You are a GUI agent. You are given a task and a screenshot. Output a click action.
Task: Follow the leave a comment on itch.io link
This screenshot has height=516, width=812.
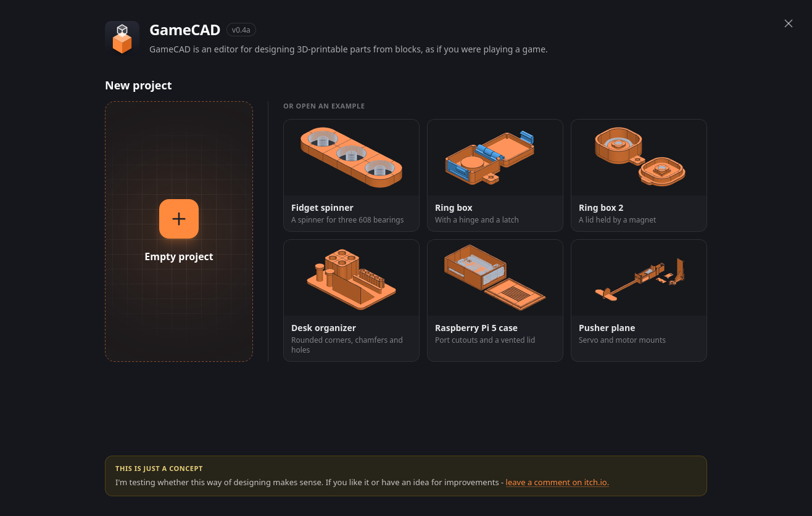[557, 482]
